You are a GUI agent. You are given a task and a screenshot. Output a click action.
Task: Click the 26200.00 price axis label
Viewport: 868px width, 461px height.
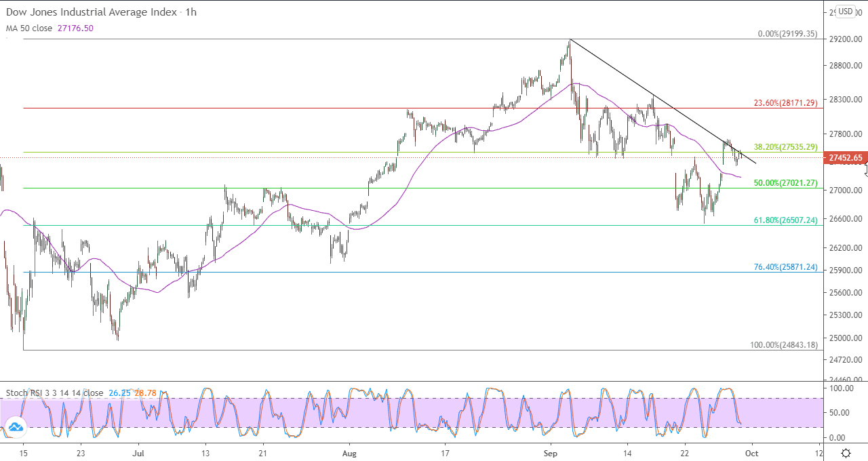click(x=845, y=248)
